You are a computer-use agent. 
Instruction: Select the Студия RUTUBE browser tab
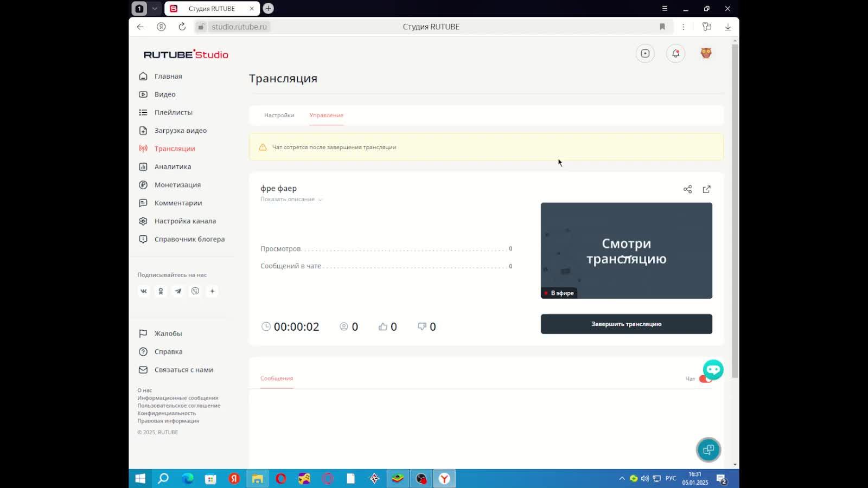click(212, 9)
